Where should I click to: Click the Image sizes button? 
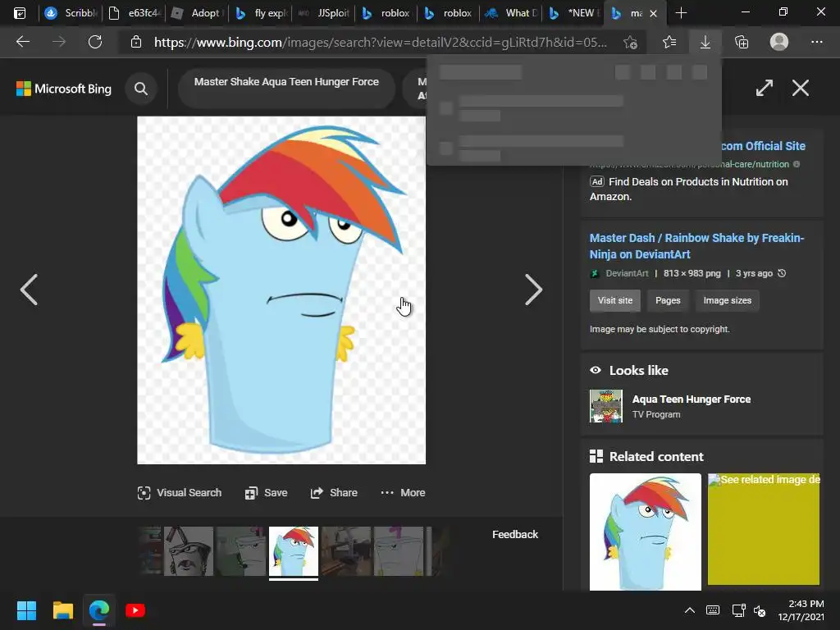click(x=727, y=300)
